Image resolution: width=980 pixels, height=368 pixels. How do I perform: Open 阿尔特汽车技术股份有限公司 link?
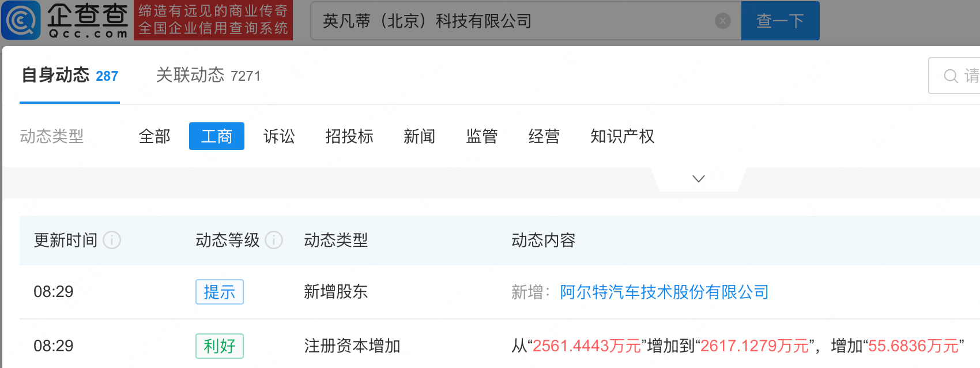tap(664, 292)
